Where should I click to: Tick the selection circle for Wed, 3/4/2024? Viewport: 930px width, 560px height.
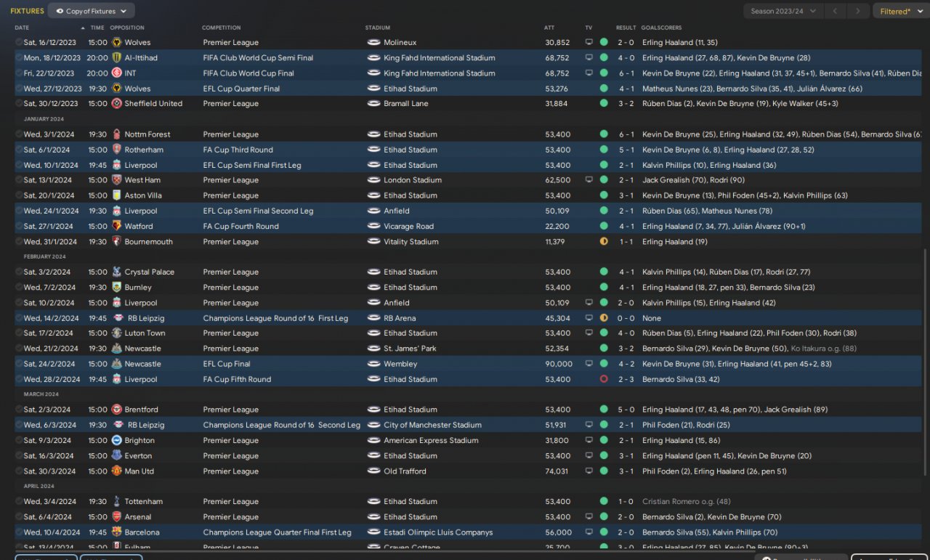pyautogui.click(x=19, y=502)
